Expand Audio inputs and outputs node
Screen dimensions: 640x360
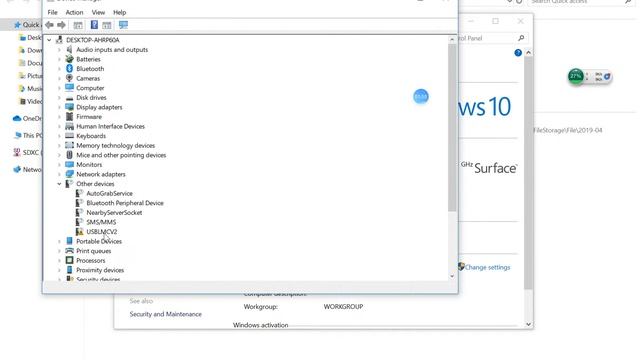[x=59, y=50]
